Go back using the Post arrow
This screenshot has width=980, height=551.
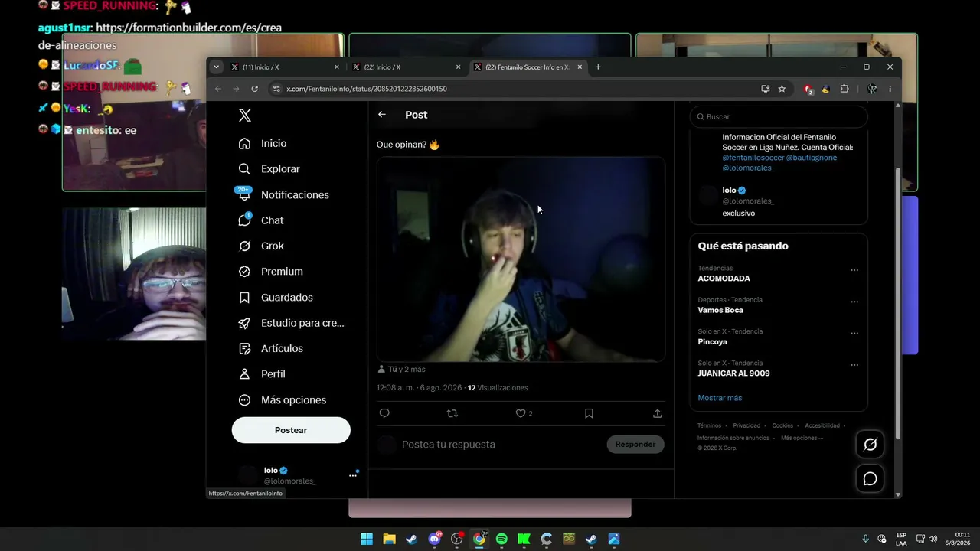point(382,115)
